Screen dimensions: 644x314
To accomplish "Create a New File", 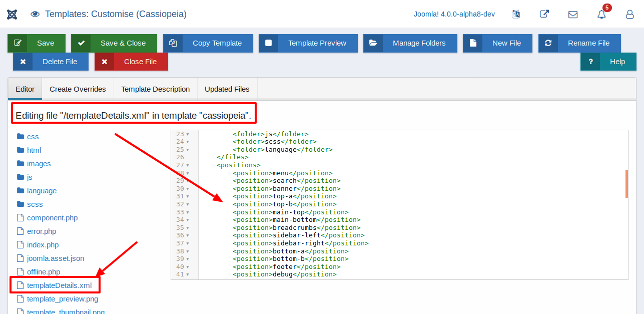I will point(498,43).
